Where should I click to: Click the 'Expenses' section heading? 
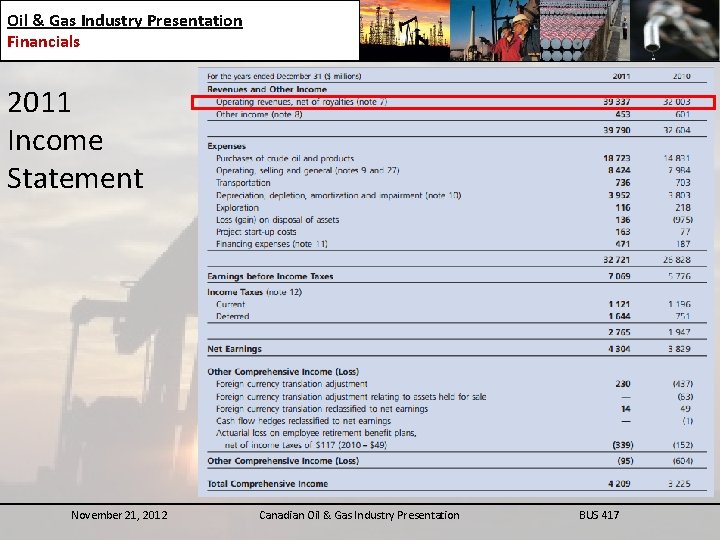[x=226, y=146]
